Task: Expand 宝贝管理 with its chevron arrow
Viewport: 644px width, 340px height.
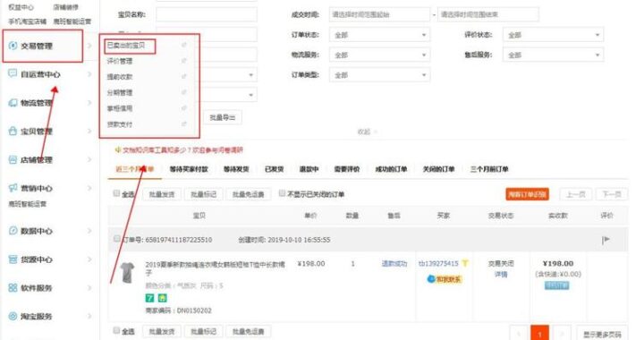Action: tap(89, 131)
